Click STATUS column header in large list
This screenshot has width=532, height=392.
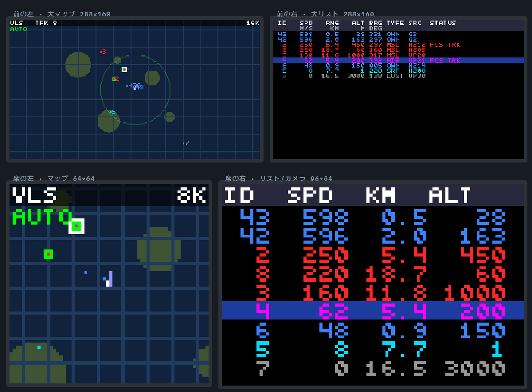tap(443, 23)
